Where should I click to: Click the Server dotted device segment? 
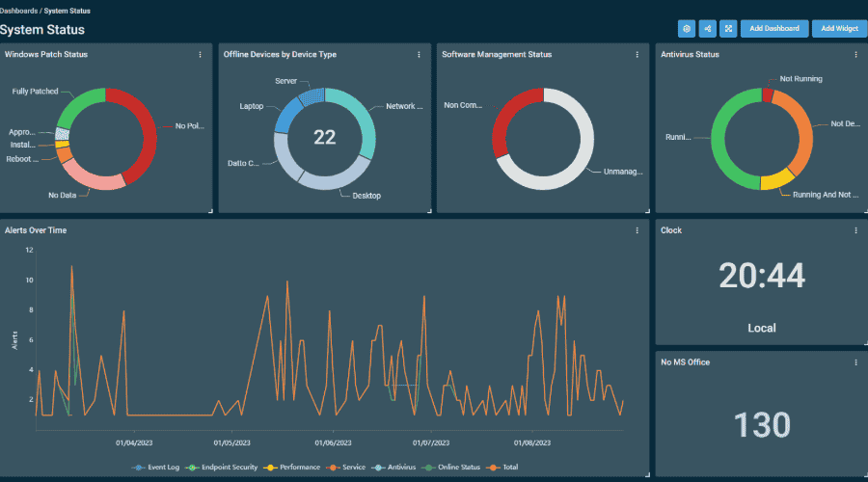point(312,96)
